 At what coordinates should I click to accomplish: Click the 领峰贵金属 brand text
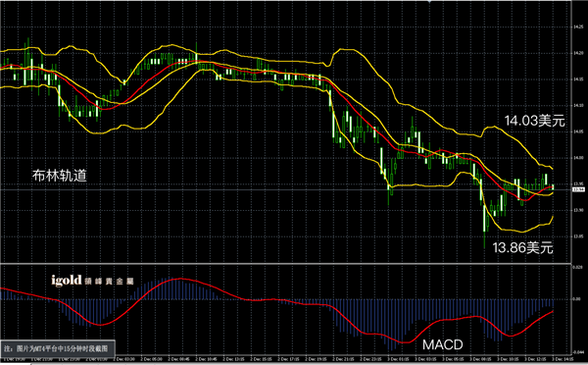click(x=109, y=282)
